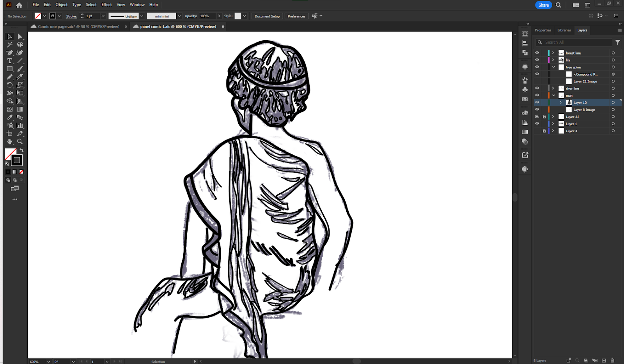Select the Hand tool
This screenshot has height=364, width=624.
click(x=10, y=141)
